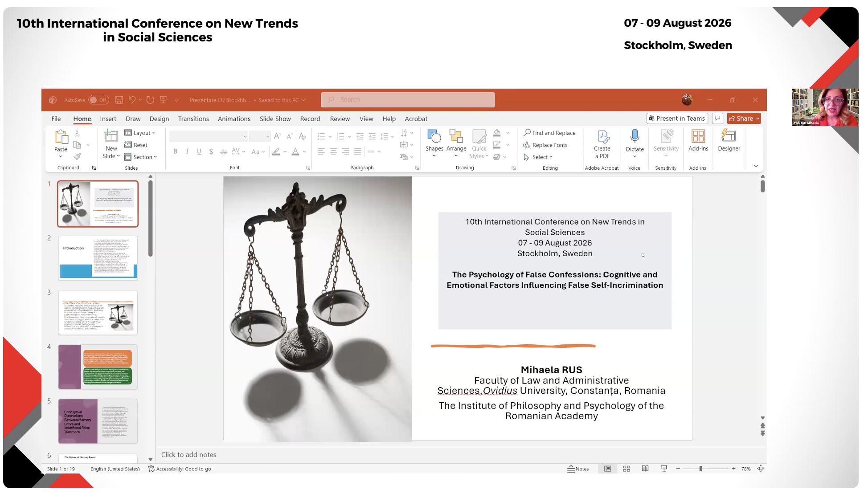Switch to the Transitions tab
This screenshot has height=494, width=868.
click(x=193, y=119)
